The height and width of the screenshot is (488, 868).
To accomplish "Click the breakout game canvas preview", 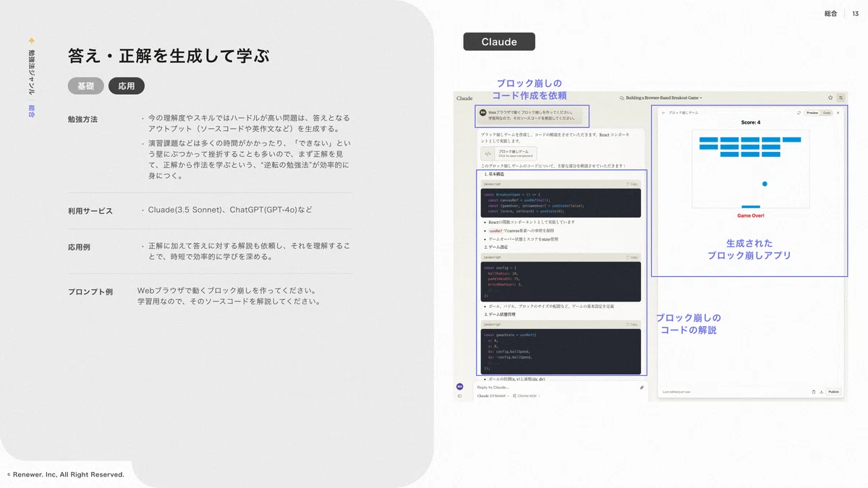I will [x=751, y=169].
